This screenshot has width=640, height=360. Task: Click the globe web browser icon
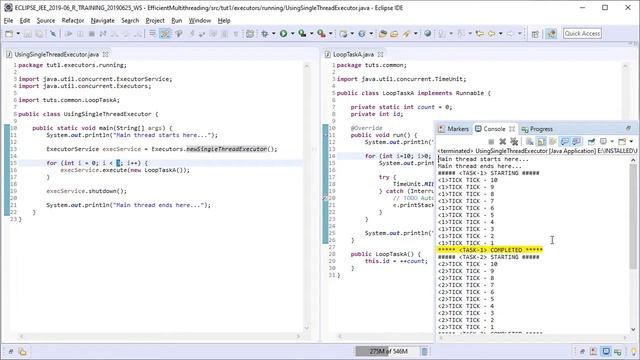[x=427, y=34]
